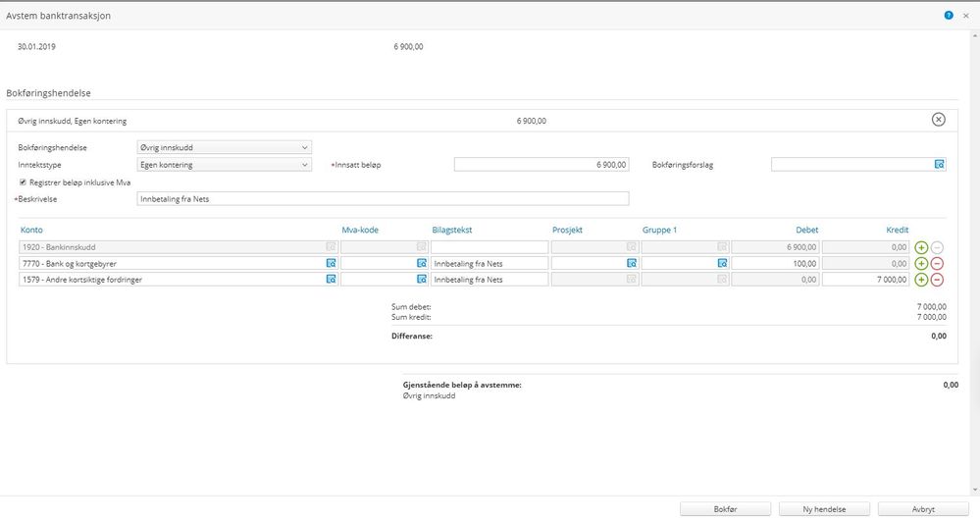Open the help icon in the header
Image resolution: width=980 pixels, height=522 pixels.
(949, 16)
